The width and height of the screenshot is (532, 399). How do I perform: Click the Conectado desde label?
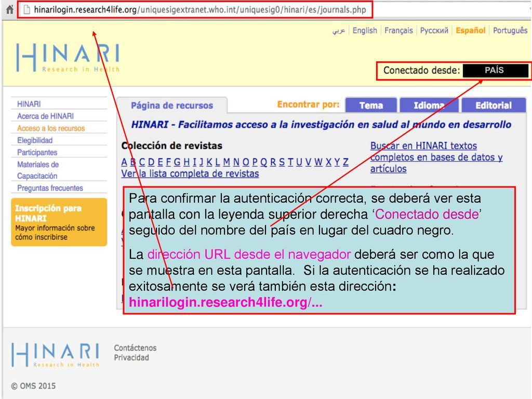pyautogui.click(x=422, y=71)
